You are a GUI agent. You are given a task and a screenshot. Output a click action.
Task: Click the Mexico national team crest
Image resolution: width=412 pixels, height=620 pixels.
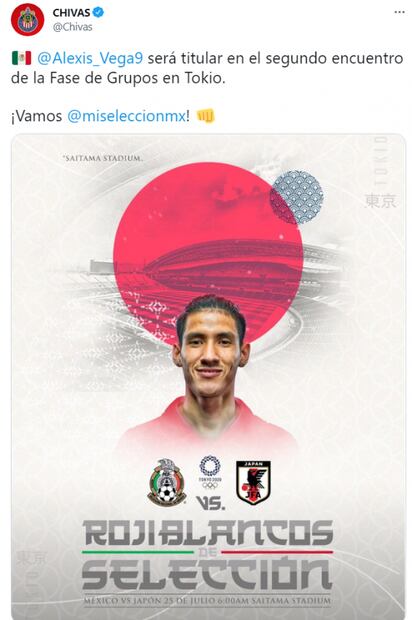[167, 482]
